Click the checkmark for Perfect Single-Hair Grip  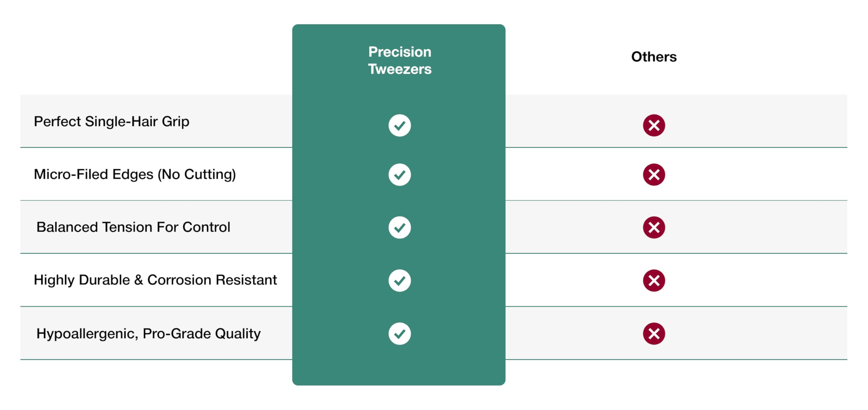pyautogui.click(x=399, y=125)
